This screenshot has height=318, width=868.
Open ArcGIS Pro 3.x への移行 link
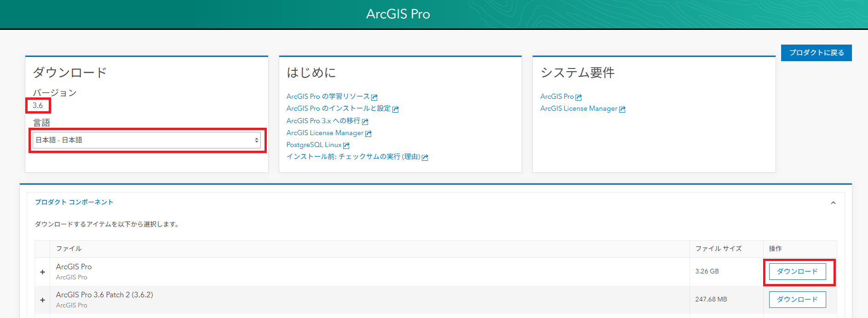(x=323, y=121)
